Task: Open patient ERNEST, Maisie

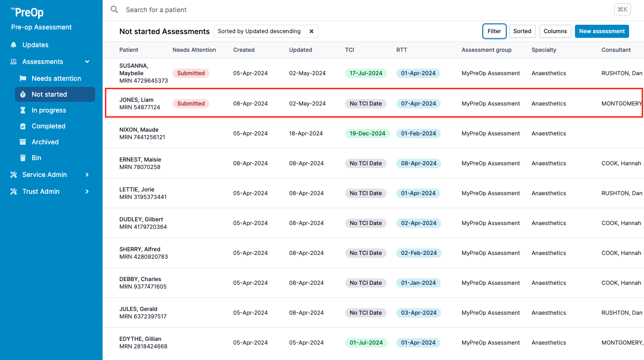Action: click(373, 163)
